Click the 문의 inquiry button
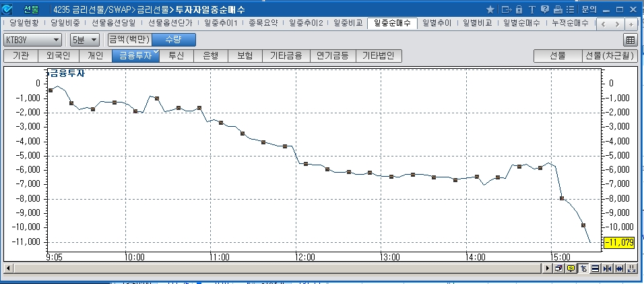The width and height of the screenshot is (644, 284). click(x=589, y=9)
